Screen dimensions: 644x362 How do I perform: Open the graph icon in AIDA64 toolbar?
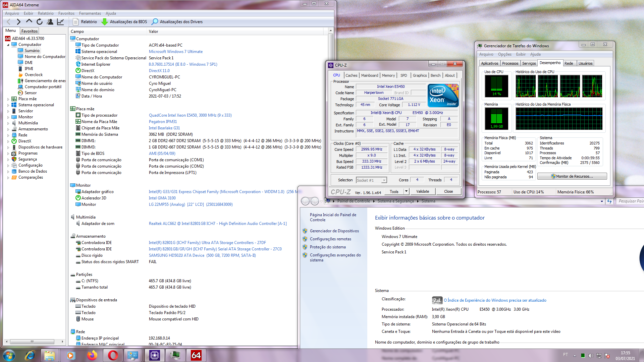tap(60, 22)
